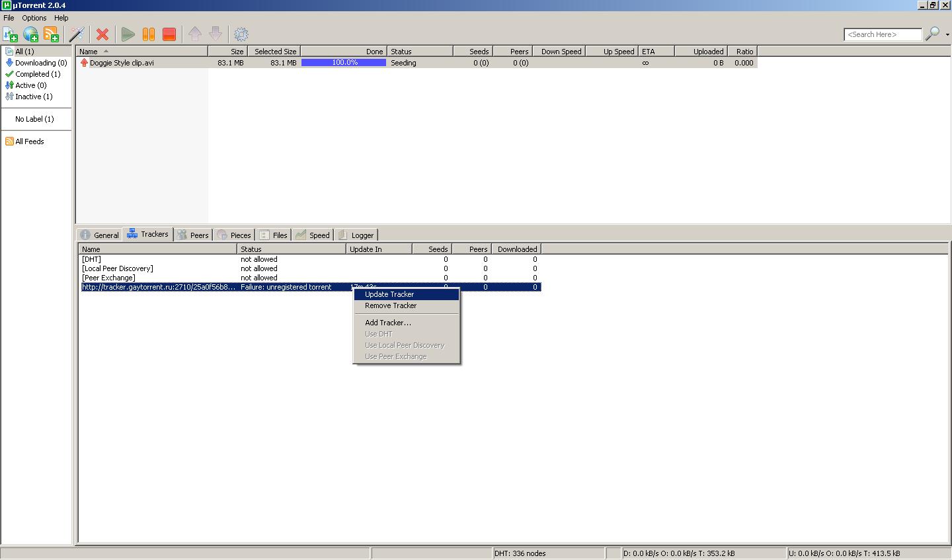
Task: Open the File menu
Action: [x=9, y=18]
